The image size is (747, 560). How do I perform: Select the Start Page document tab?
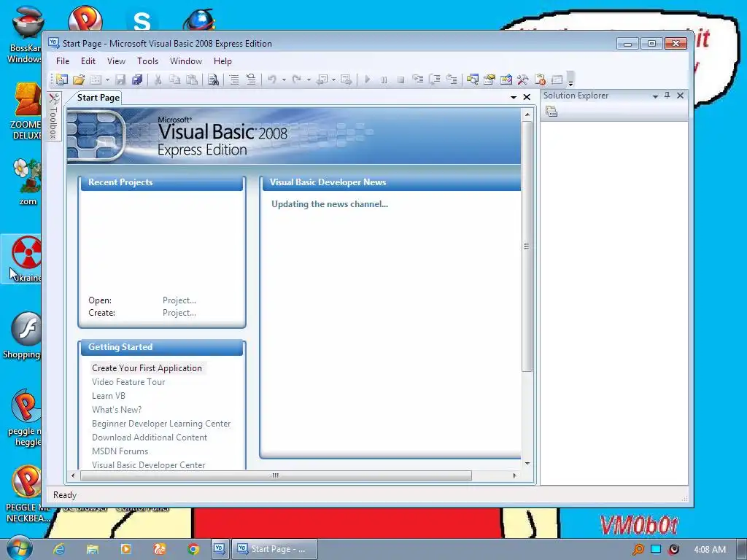click(x=98, y=98)
